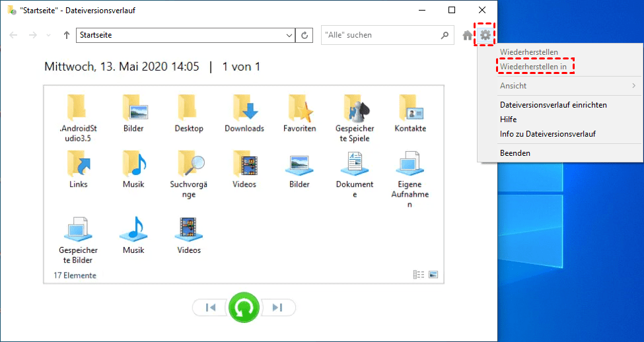Select the Gespeicherte Spiele folder
Viewport: 644px width, 342px height.
(356, 108)
